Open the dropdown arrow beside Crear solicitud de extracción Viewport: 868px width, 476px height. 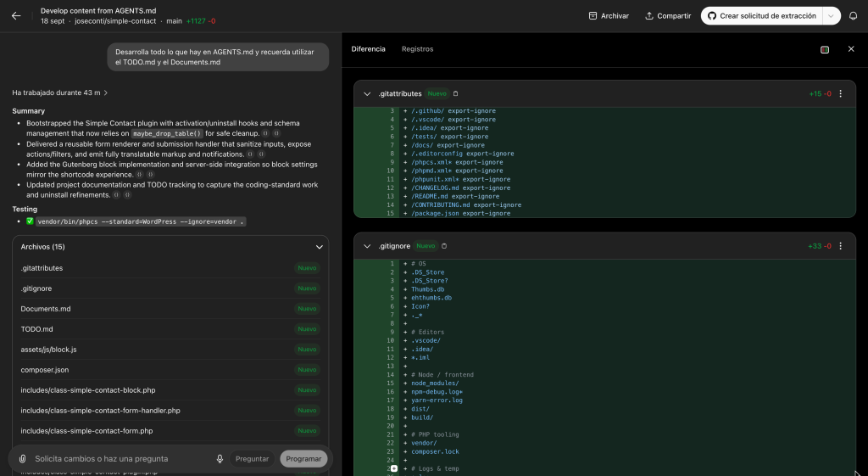click(x=831, y=16)
